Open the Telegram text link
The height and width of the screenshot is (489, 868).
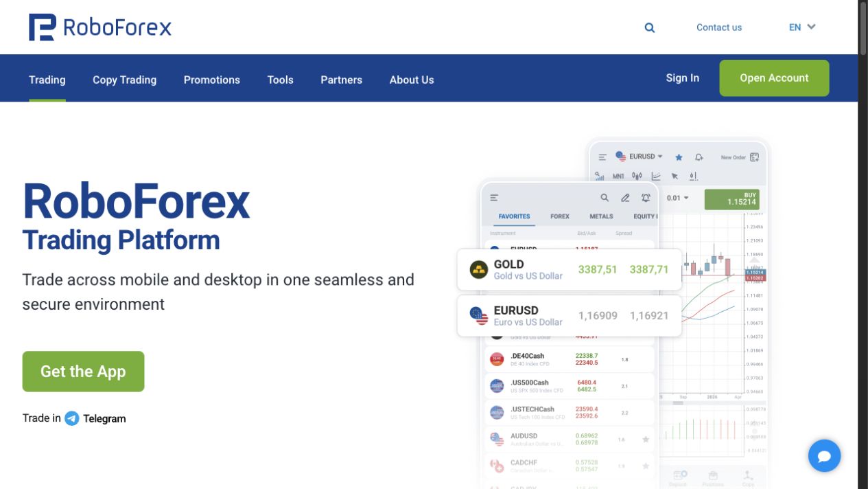[x=104, y=418]
